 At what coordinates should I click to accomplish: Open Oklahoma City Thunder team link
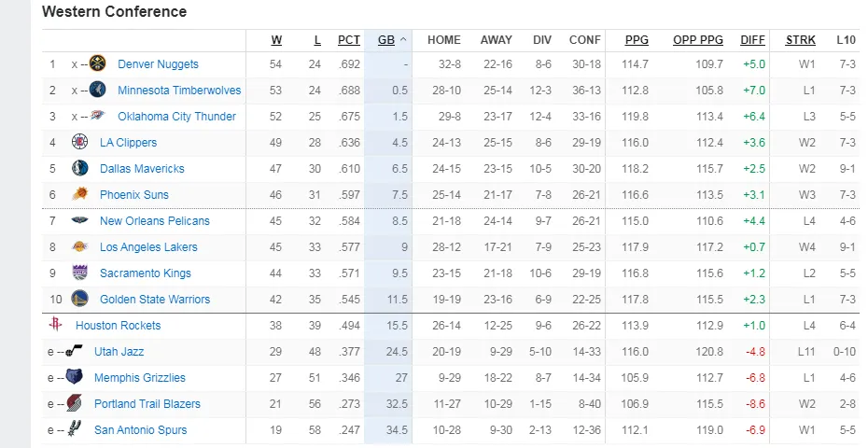pos(176,117)
